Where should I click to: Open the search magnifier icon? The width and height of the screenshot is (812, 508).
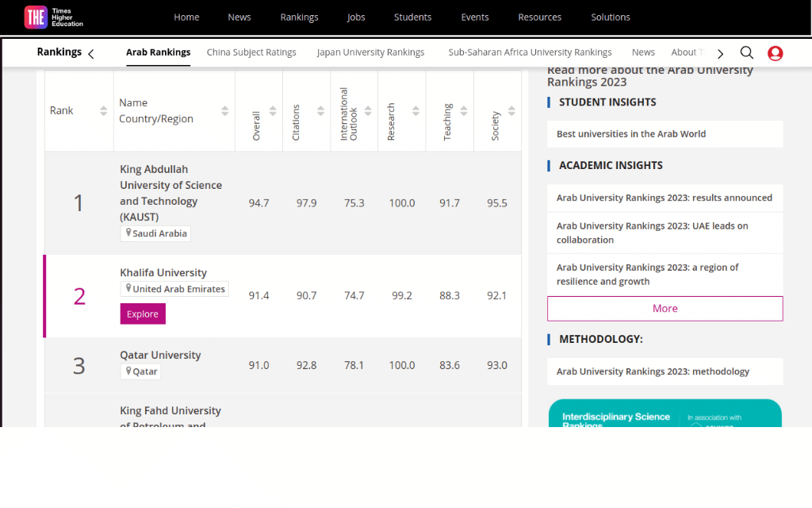click(x=746, y=52)
